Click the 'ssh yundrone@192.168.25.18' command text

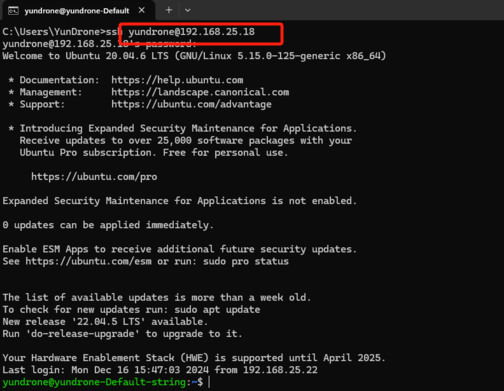point(180,32)
